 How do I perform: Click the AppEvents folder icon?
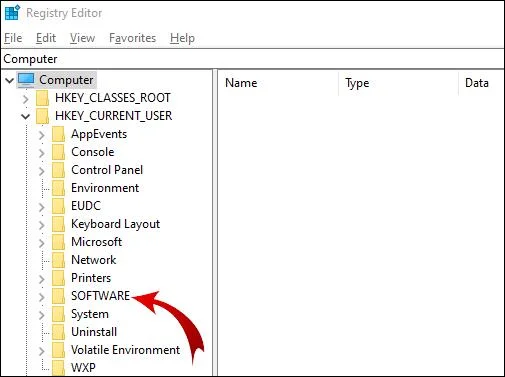(59, 134)
